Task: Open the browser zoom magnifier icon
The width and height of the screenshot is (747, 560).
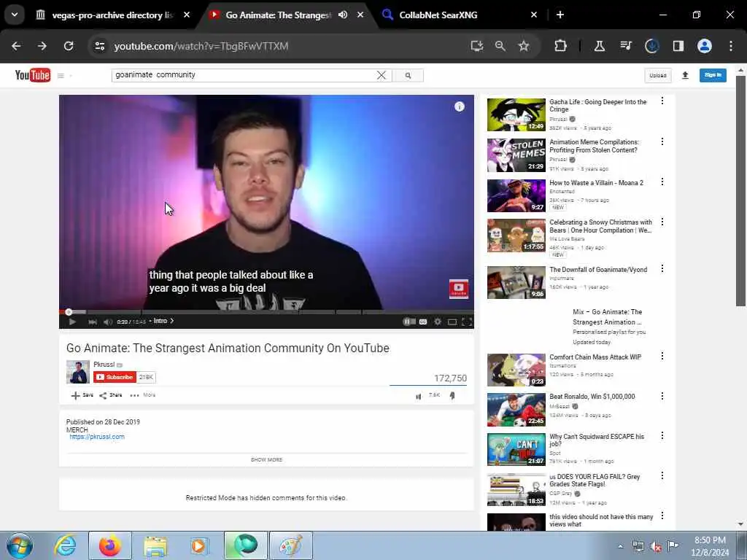Action: tap(500, 46)
